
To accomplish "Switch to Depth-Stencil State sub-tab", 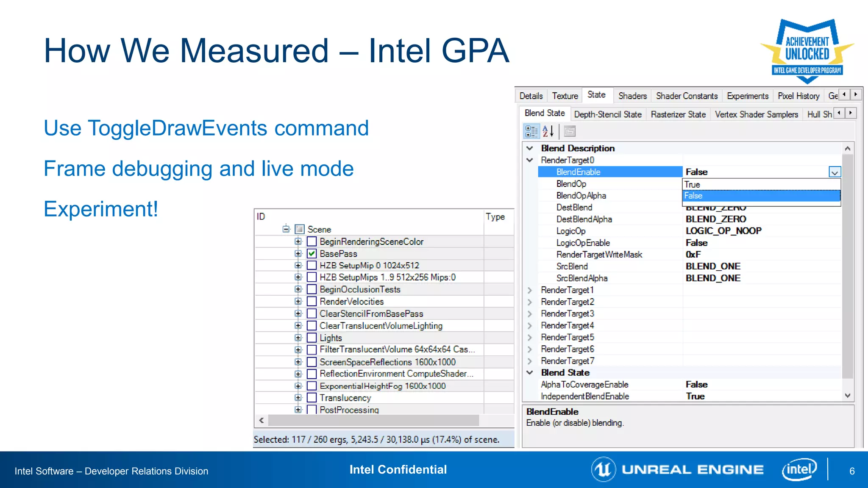I will coord(608,114).
